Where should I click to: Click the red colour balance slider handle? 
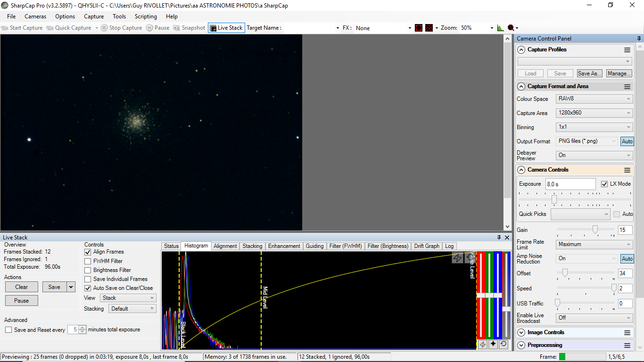[x=481, y=295]
